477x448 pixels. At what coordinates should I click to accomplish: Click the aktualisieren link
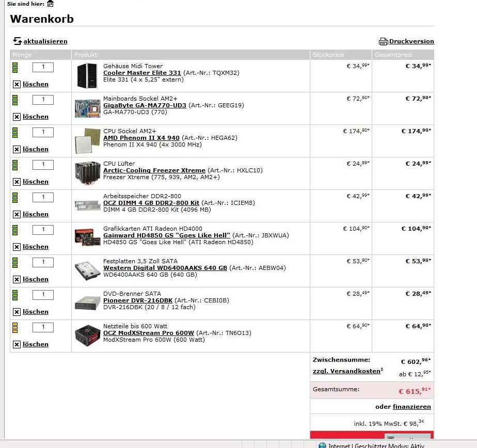(45, 41)
